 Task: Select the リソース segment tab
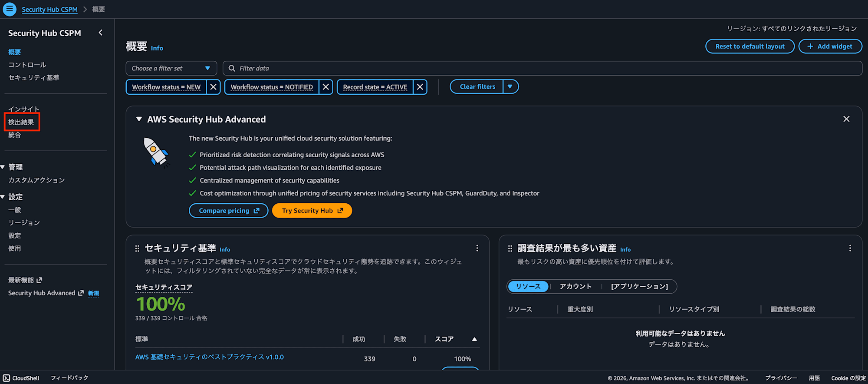(x=528, y=286)
